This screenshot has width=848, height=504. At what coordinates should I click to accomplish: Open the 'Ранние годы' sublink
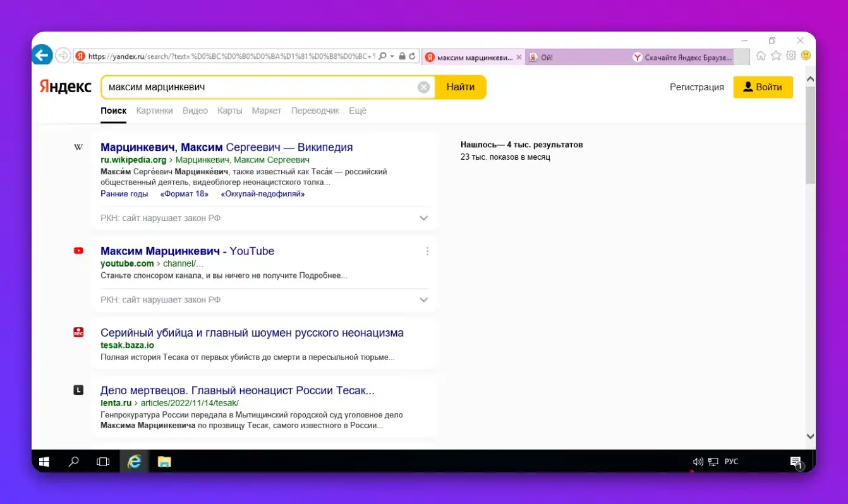click(124, 194)
